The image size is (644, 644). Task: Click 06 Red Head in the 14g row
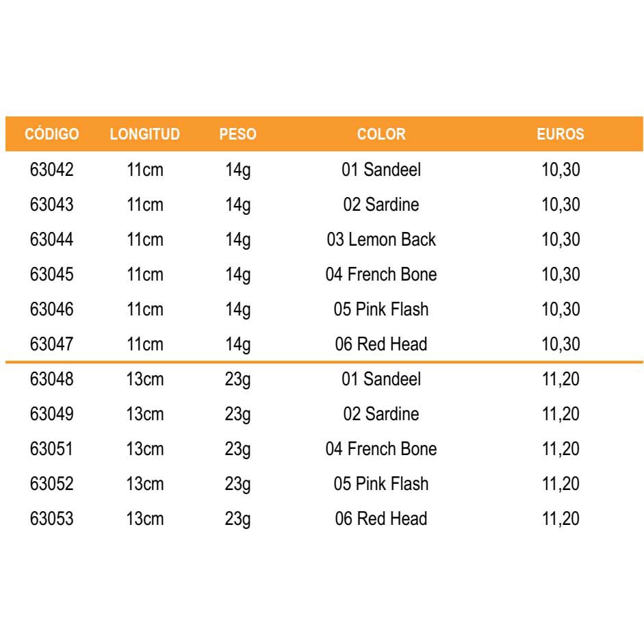pyautogui.click(x=381, y=344)
